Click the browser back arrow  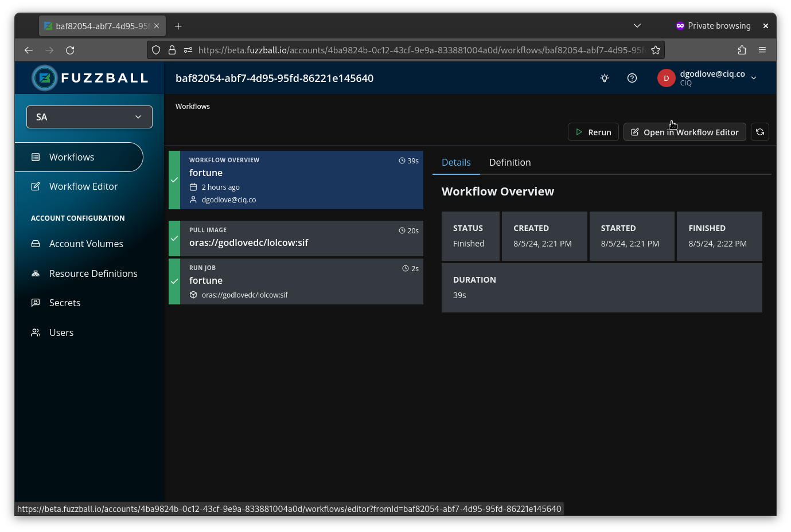point(29,50)
